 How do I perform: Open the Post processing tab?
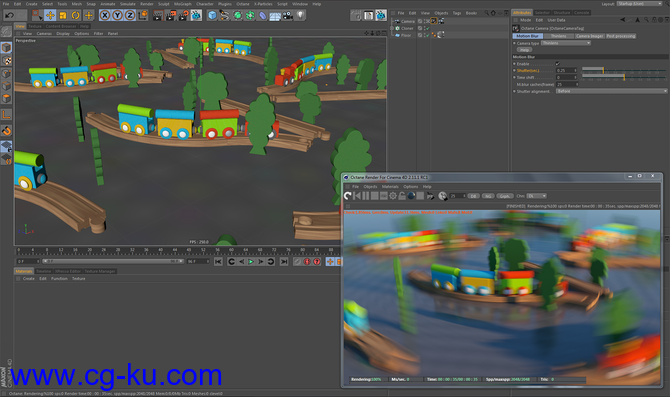(x=620, y=36)
